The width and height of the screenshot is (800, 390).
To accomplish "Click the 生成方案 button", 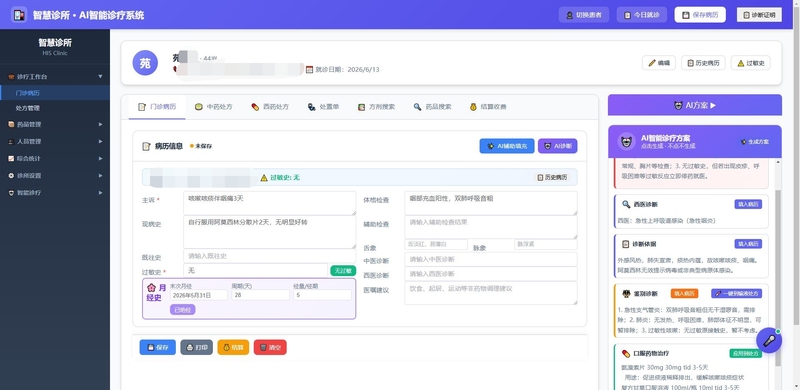I will (755, 142).
